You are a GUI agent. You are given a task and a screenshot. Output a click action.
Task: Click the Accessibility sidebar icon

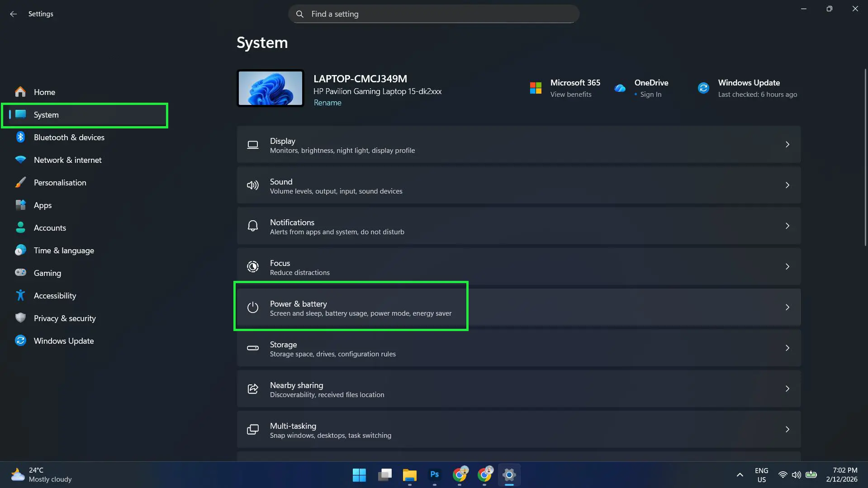pyautogui.click(x=21, y=295)
